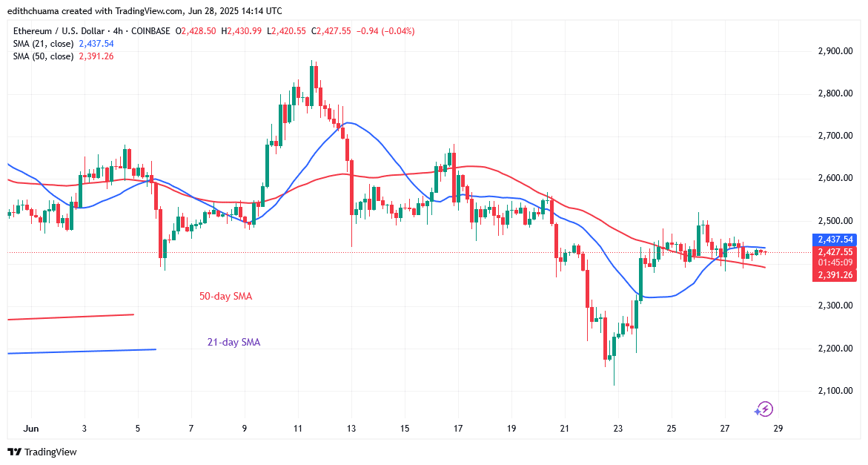Click the SMA 50 value 2,391.26 in legend
The width and height of the screenshot is (868, 465).
click(x=96, y=56)
